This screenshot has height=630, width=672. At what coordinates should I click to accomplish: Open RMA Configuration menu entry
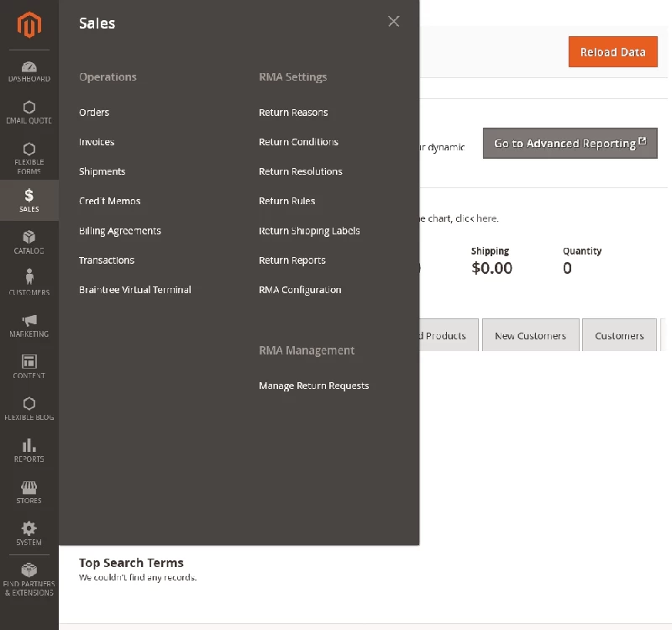(300, 290)
